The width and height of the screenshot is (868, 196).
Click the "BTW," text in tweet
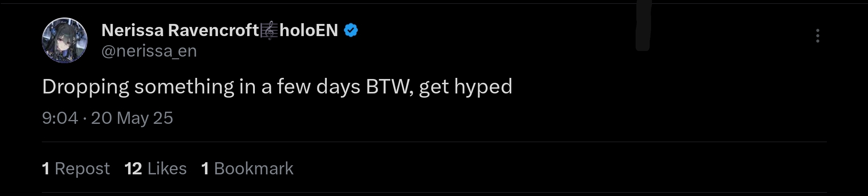(x=389, y=87)
